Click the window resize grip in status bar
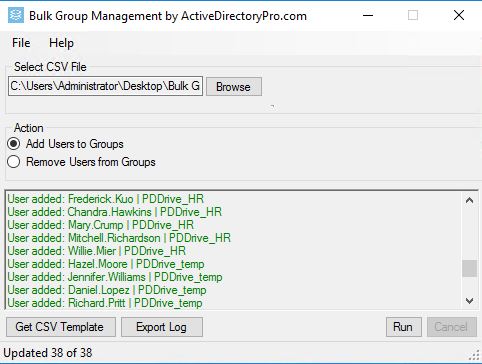 pyautogui.click(x=474, y=355)
